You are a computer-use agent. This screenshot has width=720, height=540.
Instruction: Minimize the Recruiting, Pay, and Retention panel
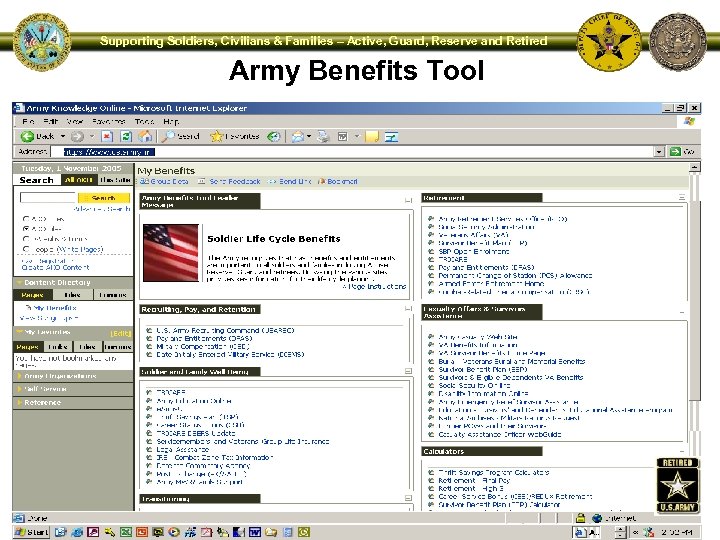tap(408, 309)
